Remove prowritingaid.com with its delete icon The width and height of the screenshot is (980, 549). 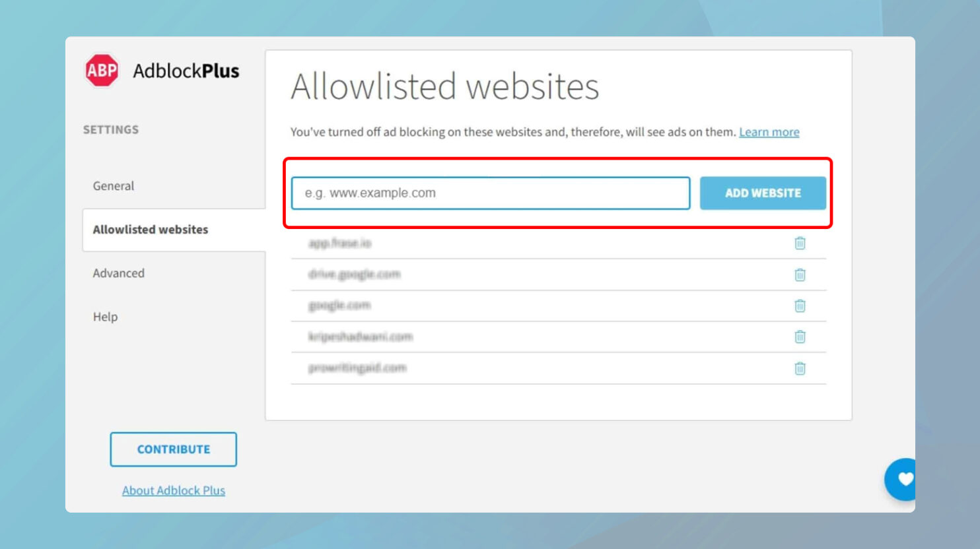coord(800,368)
